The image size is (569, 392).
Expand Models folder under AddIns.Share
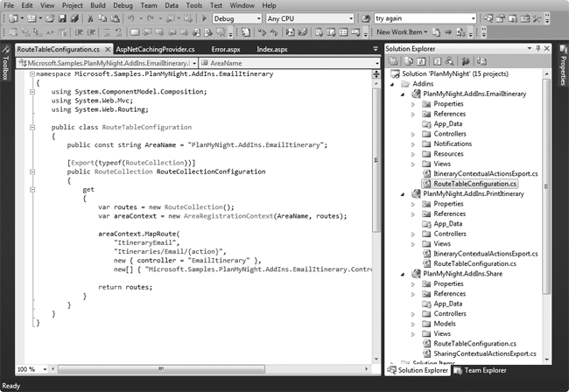coord(413,325)
